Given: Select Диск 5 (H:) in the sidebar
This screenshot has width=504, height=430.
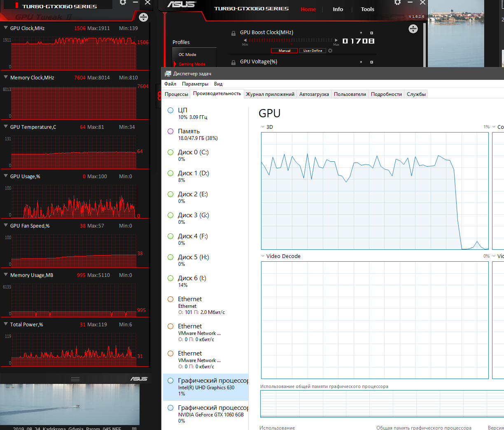Looking at the screenshot, I should [206, 260].
